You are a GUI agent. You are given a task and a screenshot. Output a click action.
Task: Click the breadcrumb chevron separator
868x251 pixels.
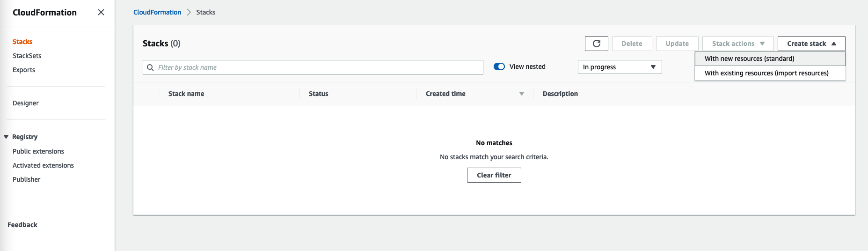click(x=189, y=12)
